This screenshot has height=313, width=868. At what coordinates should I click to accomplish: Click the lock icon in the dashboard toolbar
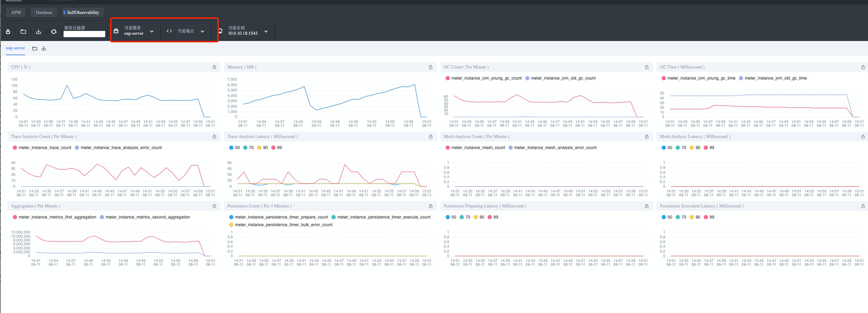(8, 32)
